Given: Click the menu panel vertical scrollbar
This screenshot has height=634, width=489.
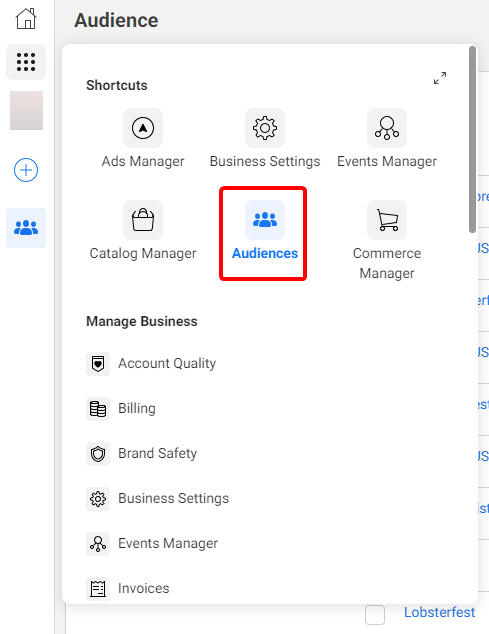Looking at the screenshot, I should click(472, 139).
